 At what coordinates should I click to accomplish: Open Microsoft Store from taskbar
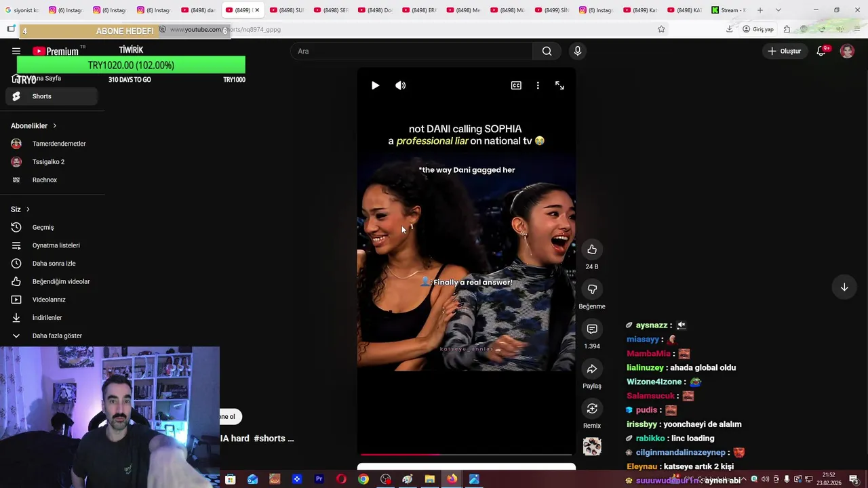[231, 479]
